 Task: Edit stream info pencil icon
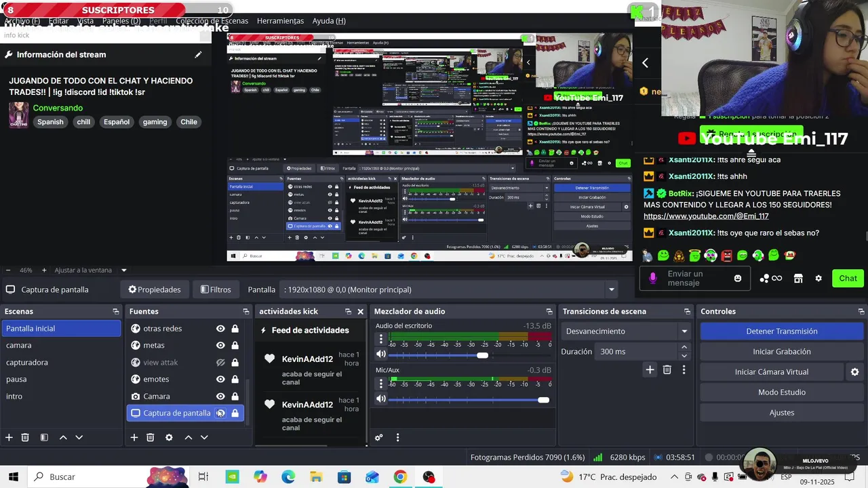pos(198,54)
